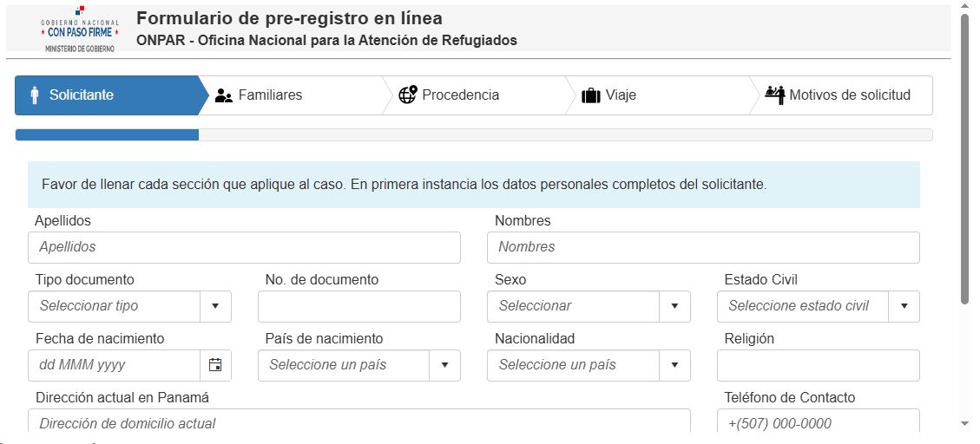Switch to the Familiares tab
The image size is (980, 444).
(269, 95)
